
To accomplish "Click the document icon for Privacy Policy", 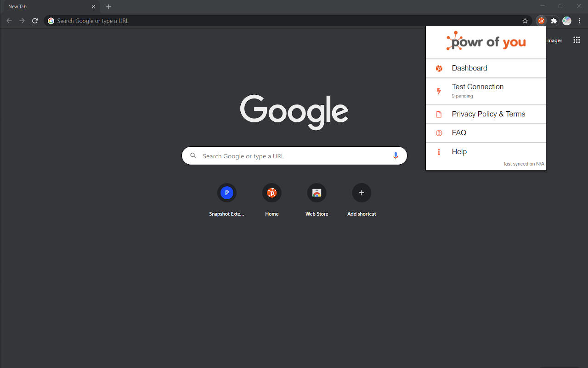I will pos(439,115).
